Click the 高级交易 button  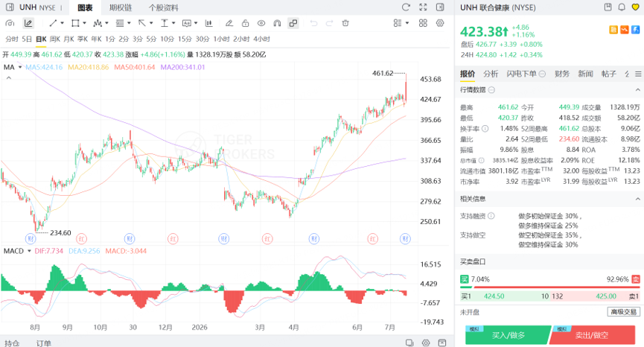623,312
